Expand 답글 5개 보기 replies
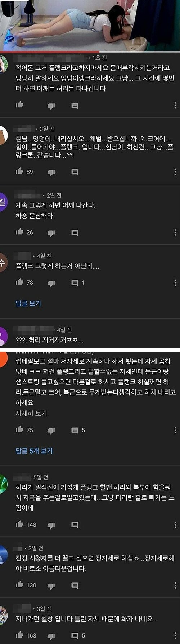180x644 pixels. click(34, 450)
